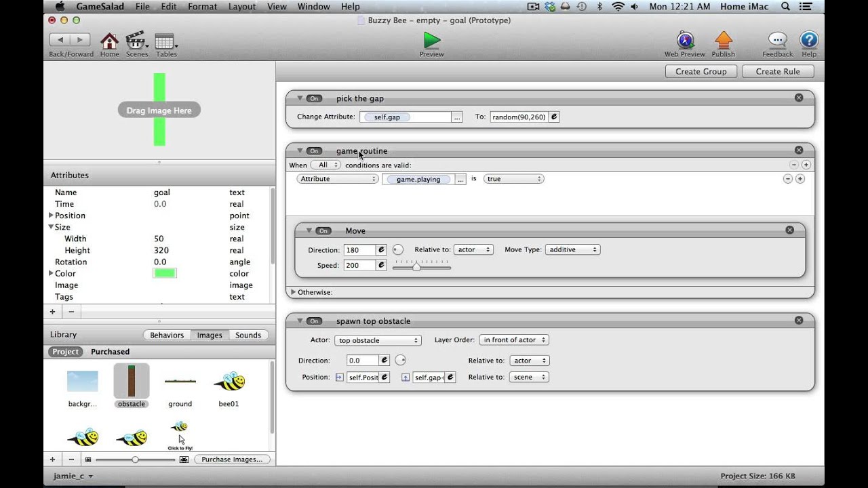Delete attribute with the minus button
Screen dimensions: 868x488
pos(71,312)
